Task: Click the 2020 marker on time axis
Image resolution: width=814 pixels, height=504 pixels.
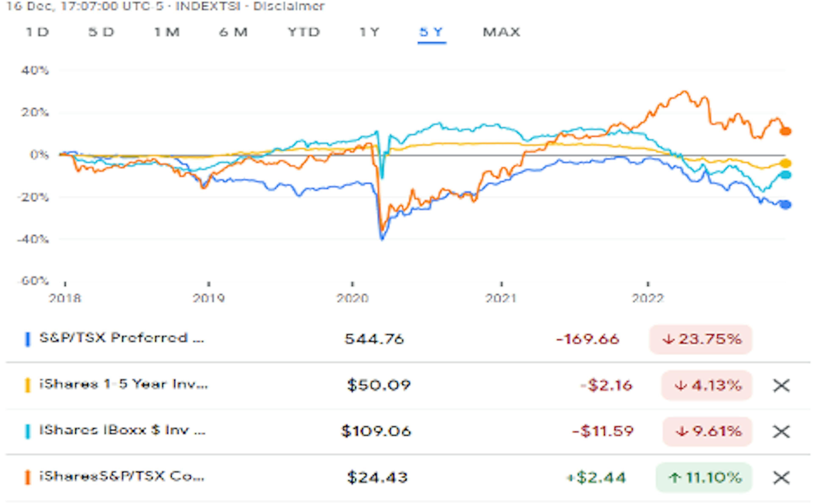Action: (x=352, y=298)
